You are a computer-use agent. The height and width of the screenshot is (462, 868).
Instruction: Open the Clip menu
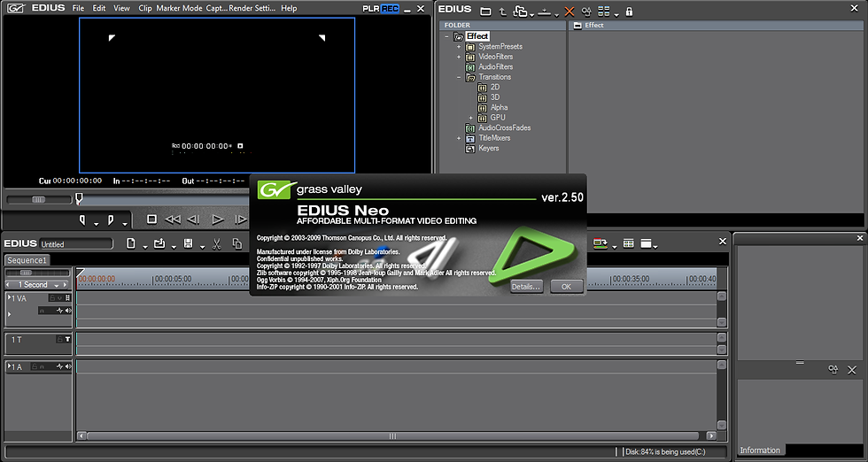coord(145,8)
